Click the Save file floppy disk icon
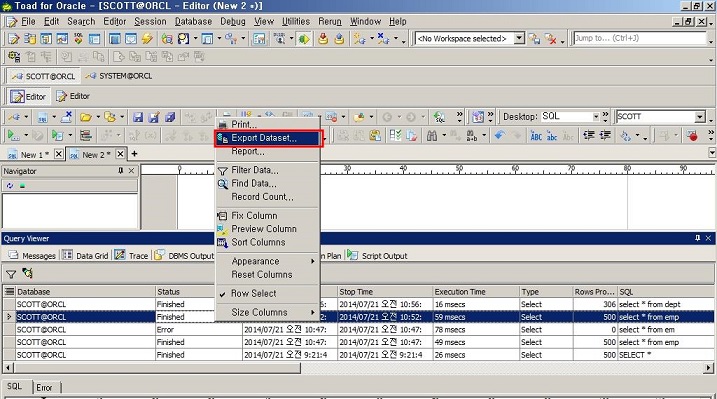717x399 pixels. [138, 117]
